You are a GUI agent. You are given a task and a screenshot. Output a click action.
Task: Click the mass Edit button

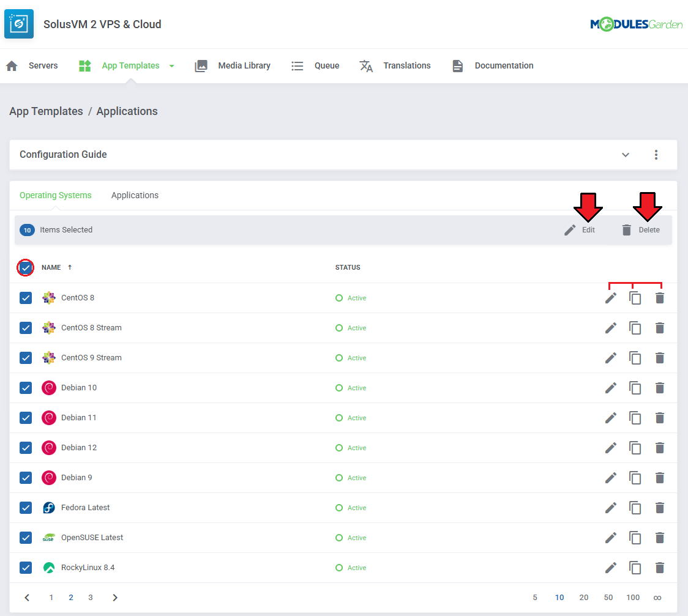pos(580,230)
